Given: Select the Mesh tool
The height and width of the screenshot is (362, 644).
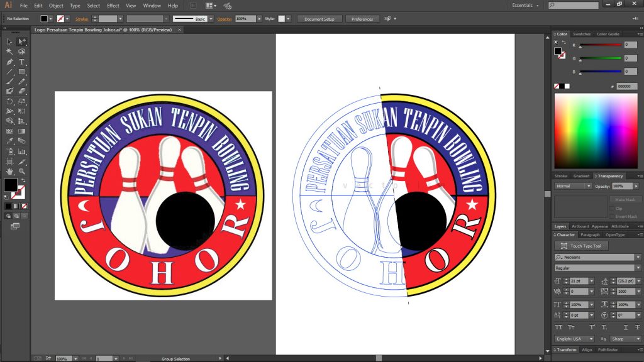Looking at the screenshot, I should click(9, 131).
